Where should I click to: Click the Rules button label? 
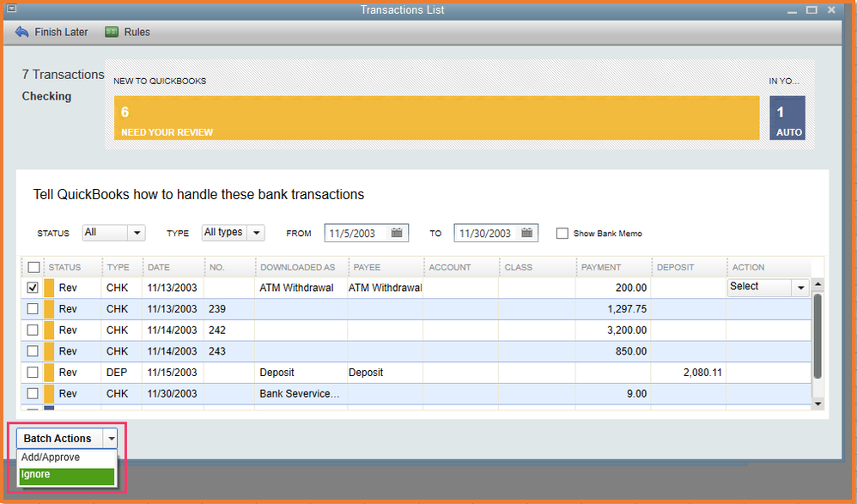pos(137,33)
